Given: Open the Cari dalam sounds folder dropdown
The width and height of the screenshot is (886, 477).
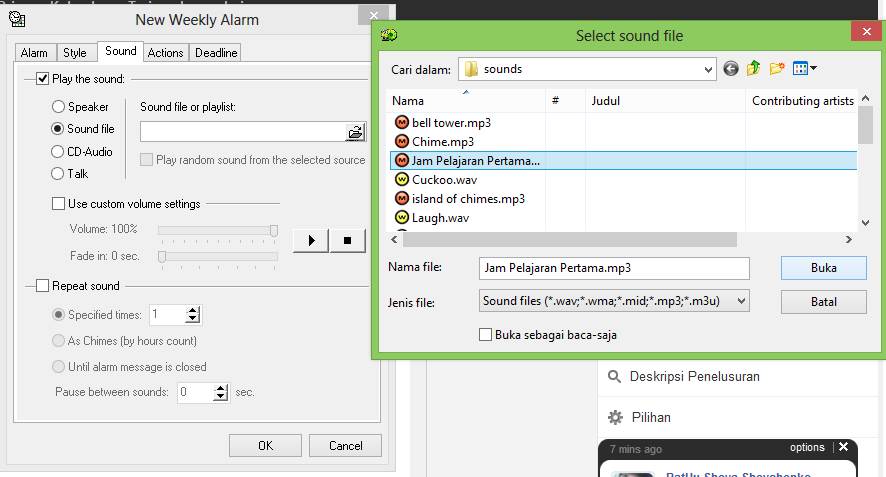Looking at the screenshot, I should (x=707, y=70).
